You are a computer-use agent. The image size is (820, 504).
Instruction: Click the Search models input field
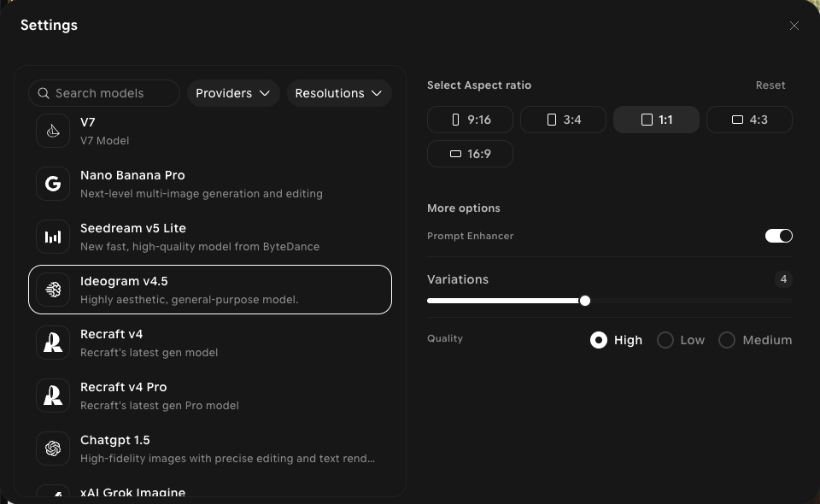[104, 93]
